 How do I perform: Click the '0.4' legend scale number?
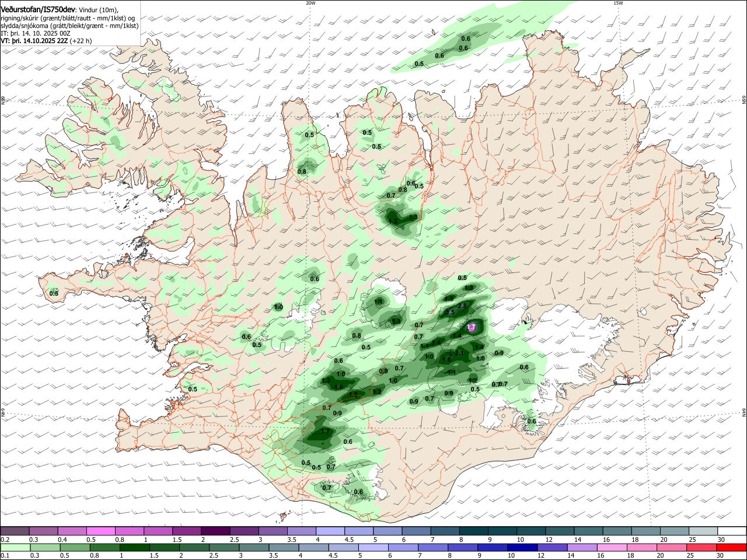pyautogui.click(x=62, y=540)
